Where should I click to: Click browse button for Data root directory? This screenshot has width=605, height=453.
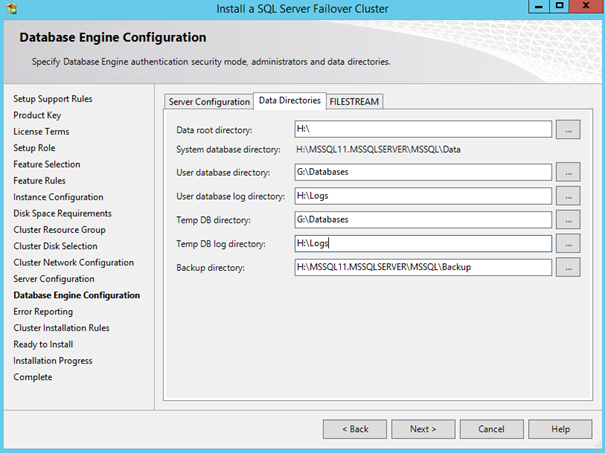pos(568,129)
